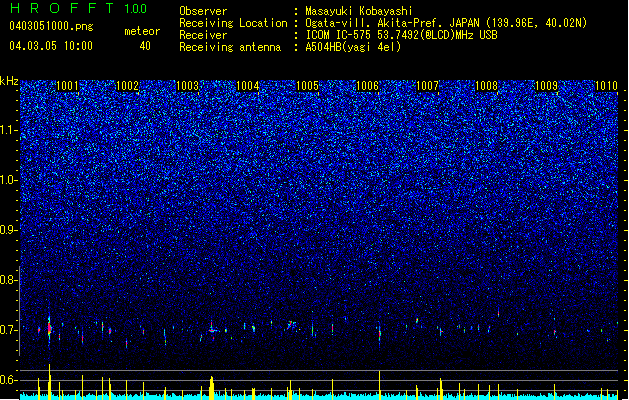629x400 pixels.
Task: Click the 0.7 kHz axis tick label
Action: [9, 330]
